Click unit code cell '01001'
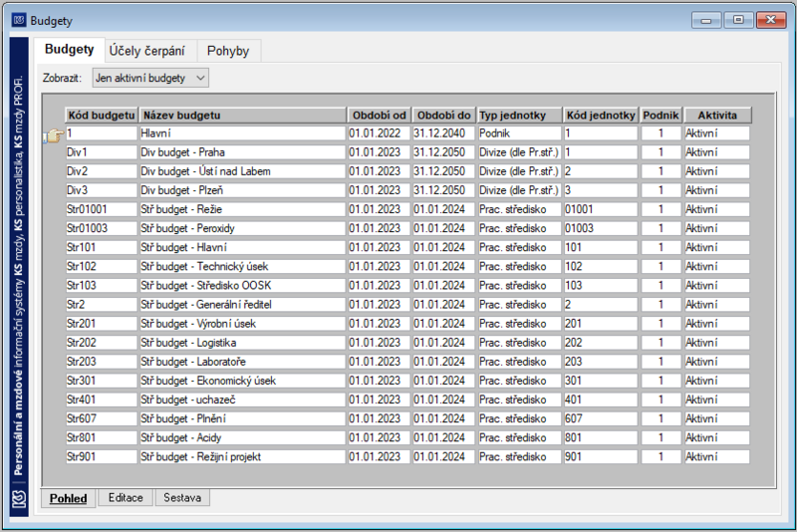Viewport: 797px width, 532px height. point(601,209)
